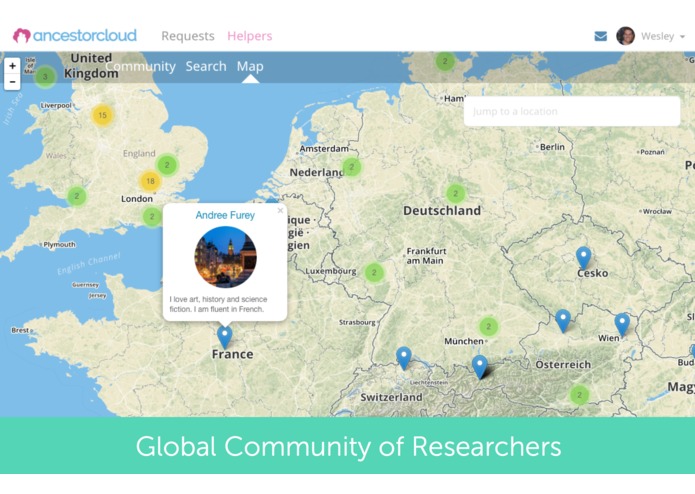Click the blue pin over Česko
695x494 pixels.
583,258
